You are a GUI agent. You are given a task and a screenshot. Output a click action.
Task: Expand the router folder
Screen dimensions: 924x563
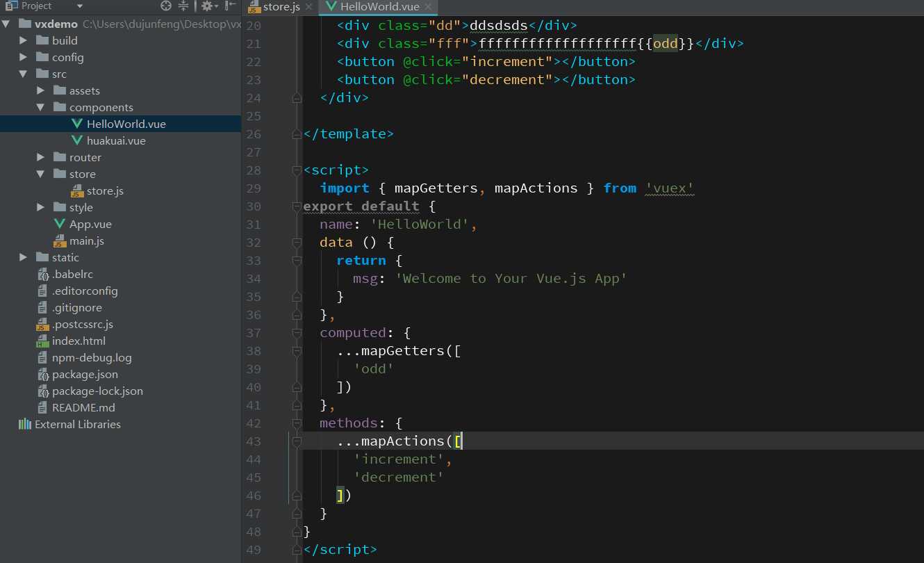coord(41,157)
